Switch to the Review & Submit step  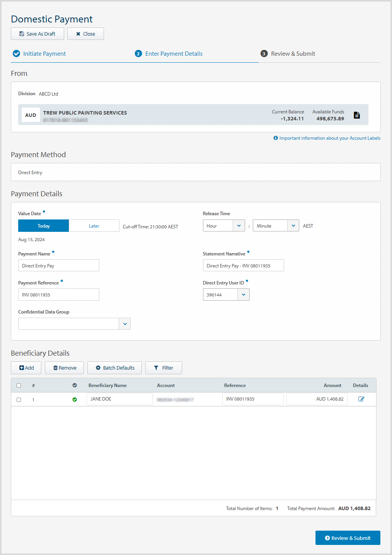coord(293,53)
